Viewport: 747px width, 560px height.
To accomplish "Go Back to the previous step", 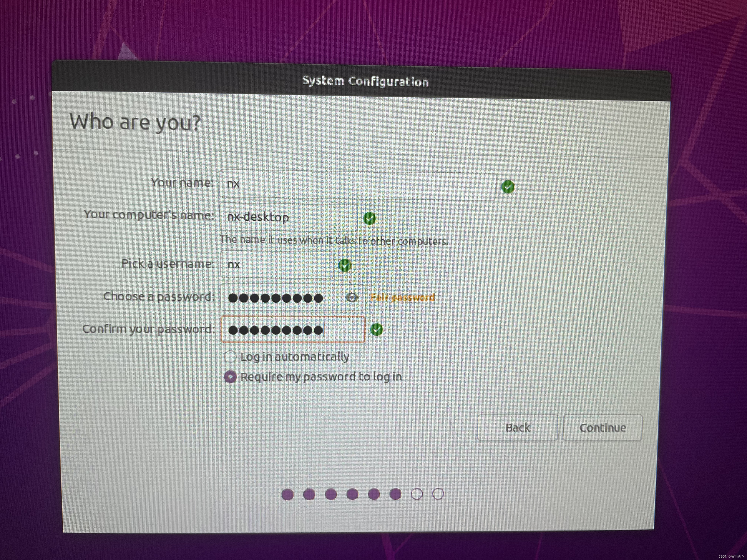I will click(x=517, y=427).
